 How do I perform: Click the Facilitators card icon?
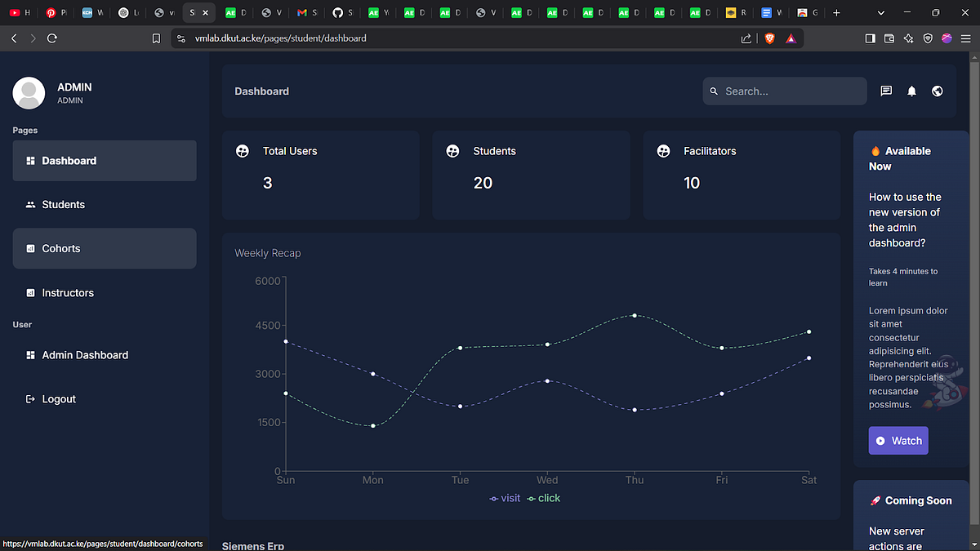pos(664,151)
